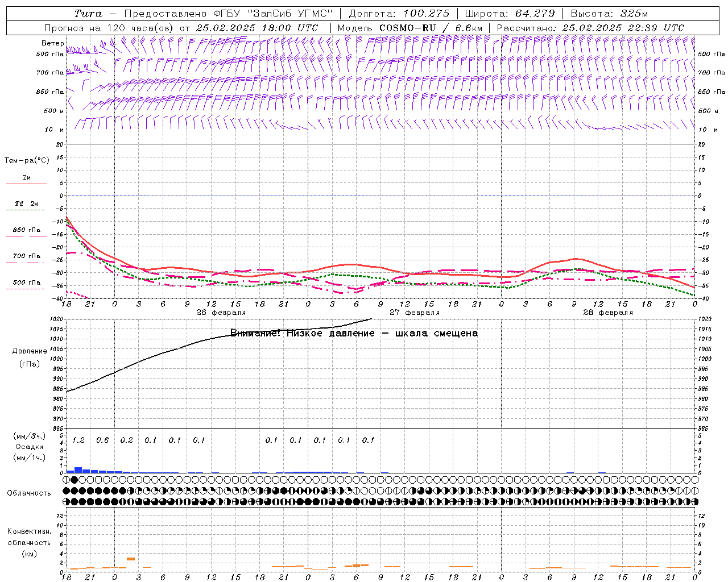Click the "Конвективн." convective cloud label
Image resolution: width=728 pixels, height=582 pixels.
pyautogui.click(x=29, y=531)
